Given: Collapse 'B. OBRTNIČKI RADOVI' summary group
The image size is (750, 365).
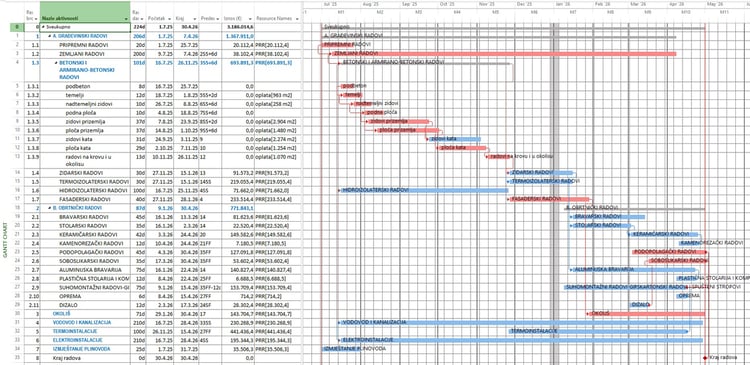Looking at the screenshot, I should [49, 208].
